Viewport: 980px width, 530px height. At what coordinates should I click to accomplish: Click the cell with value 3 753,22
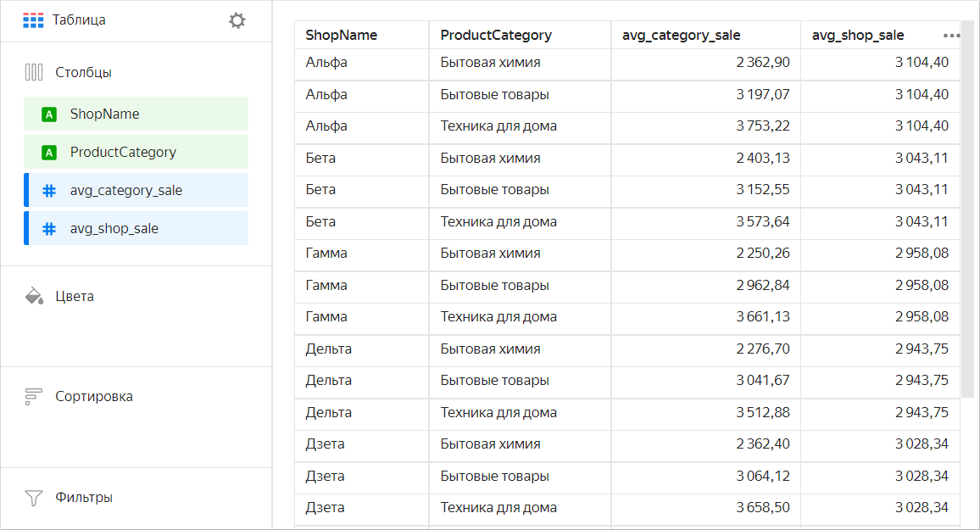pyautogui.click(x=763, y=126)
